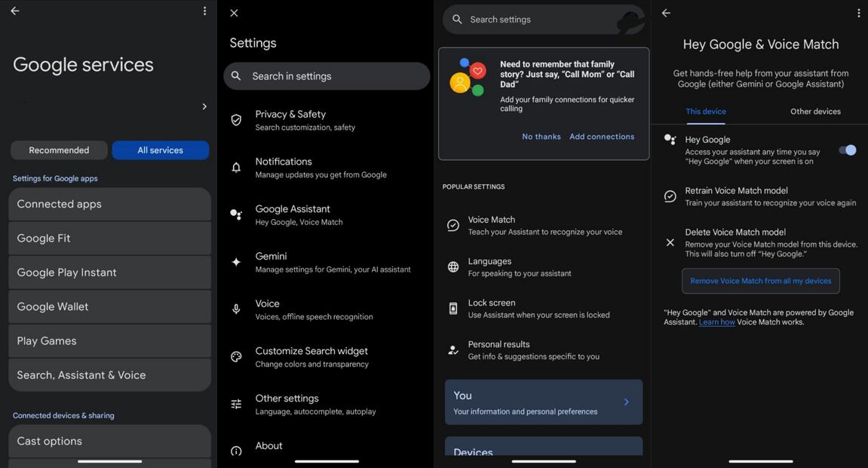
Task: Select the This device tab
Action: coord(705,110)
